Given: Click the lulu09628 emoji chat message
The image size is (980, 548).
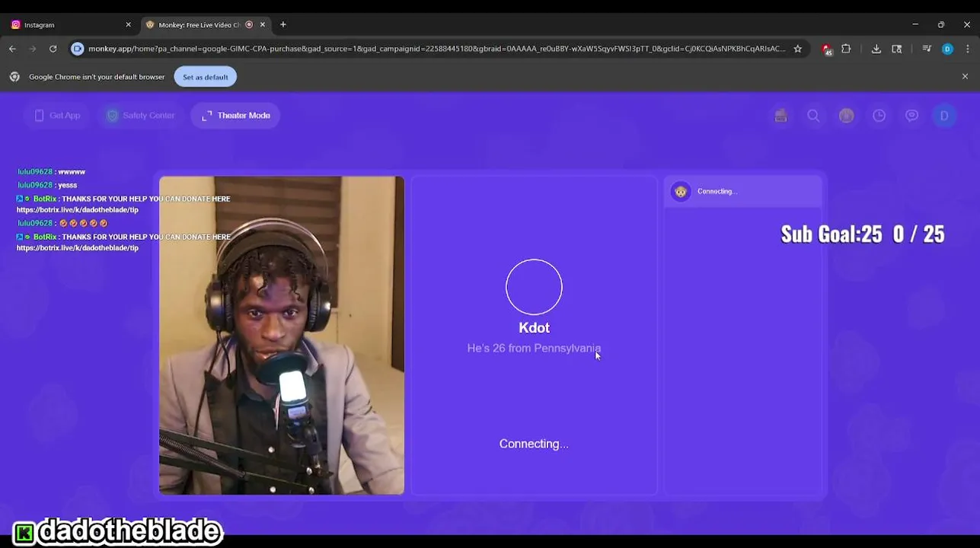Looking at the screenshot, I should coord(62,223).
